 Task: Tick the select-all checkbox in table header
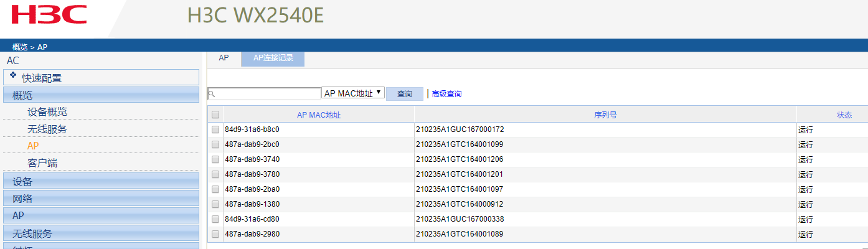[215, 115]
